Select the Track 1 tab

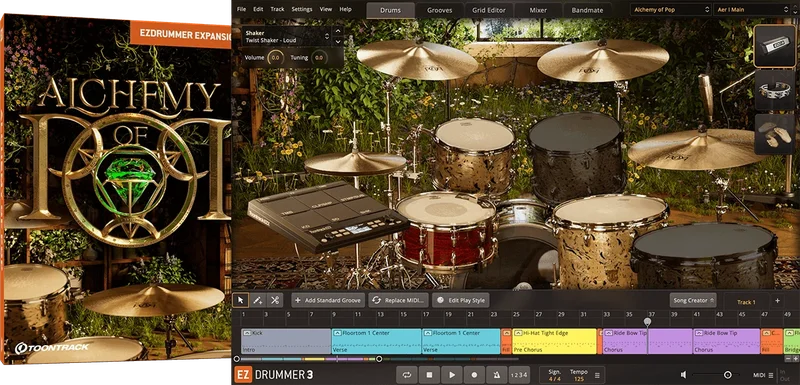(x=746, y=301)
